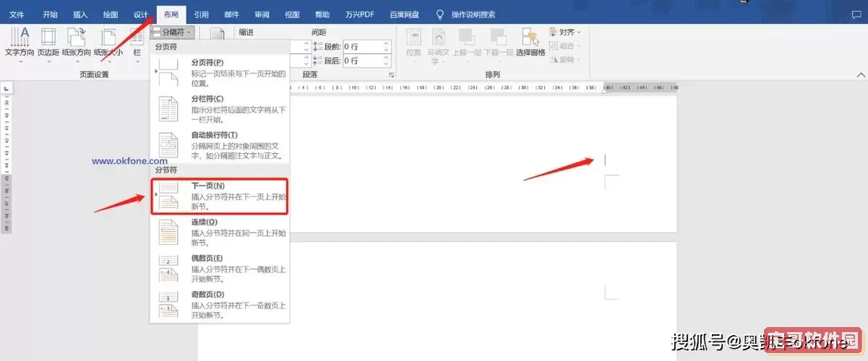Adjust the upper 缩进 indent stepper
The height and width of the screenshot is (361, 868).
click(x=306, y=46)
